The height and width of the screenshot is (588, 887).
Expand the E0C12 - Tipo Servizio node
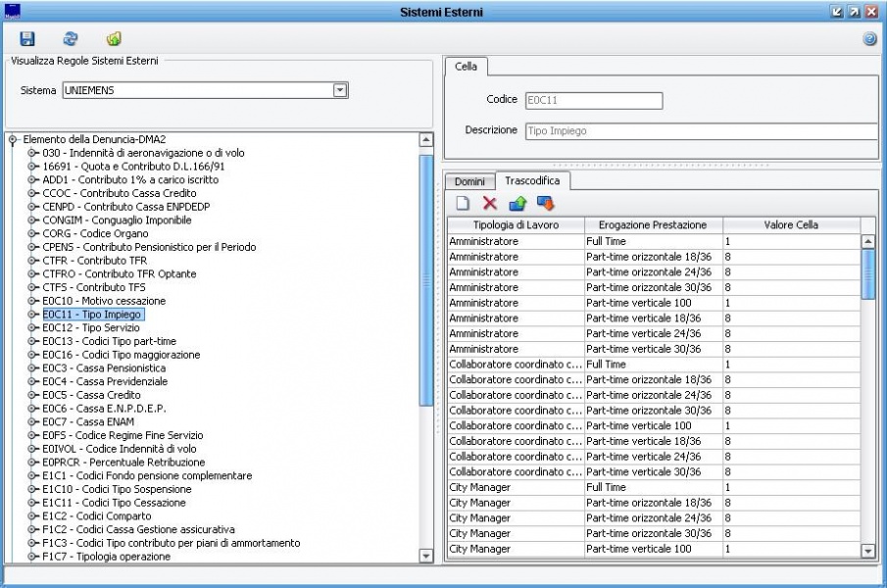[x=32, y=327]
